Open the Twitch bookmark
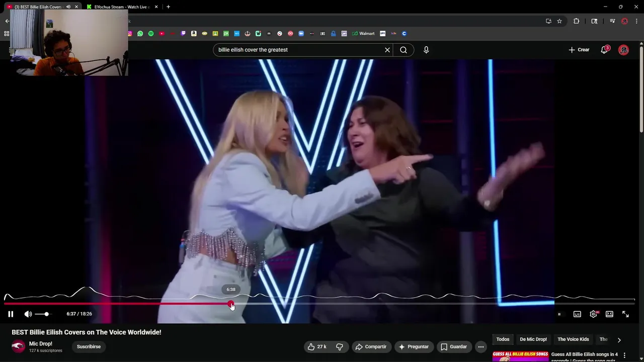The width and height of the screenshot is (644, 362). 183,34
